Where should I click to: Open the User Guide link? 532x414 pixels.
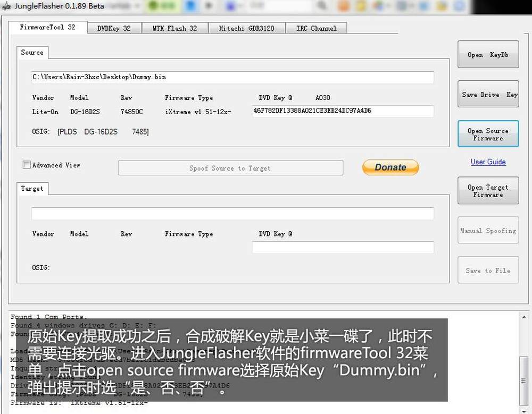click(x=488, y=162)
